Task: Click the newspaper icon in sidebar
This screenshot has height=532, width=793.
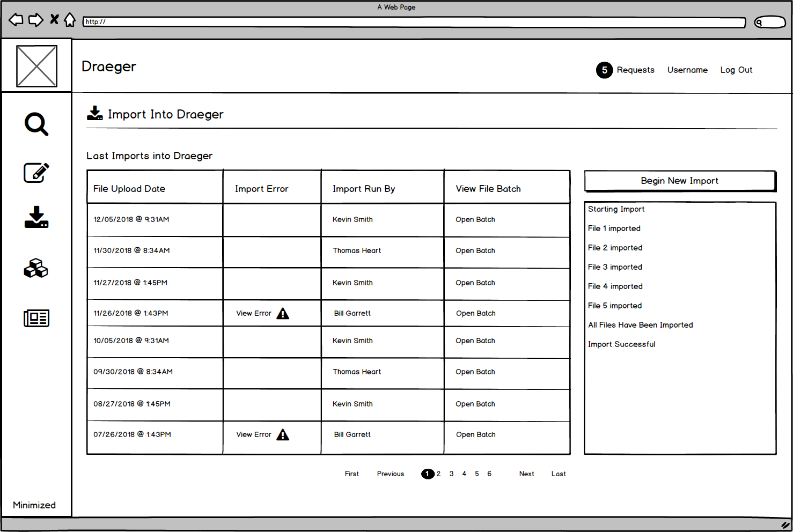Action: (36, 318)
